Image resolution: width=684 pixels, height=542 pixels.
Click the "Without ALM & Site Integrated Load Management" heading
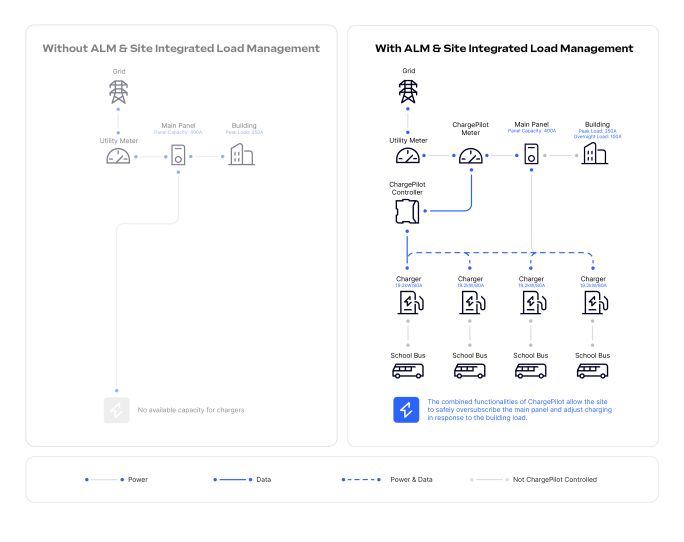(181, 48)
